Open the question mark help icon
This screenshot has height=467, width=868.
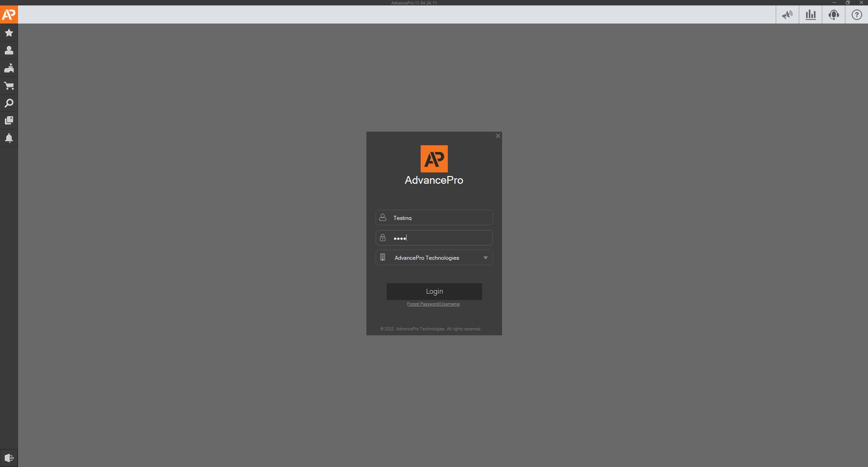[x=857, y=15]
